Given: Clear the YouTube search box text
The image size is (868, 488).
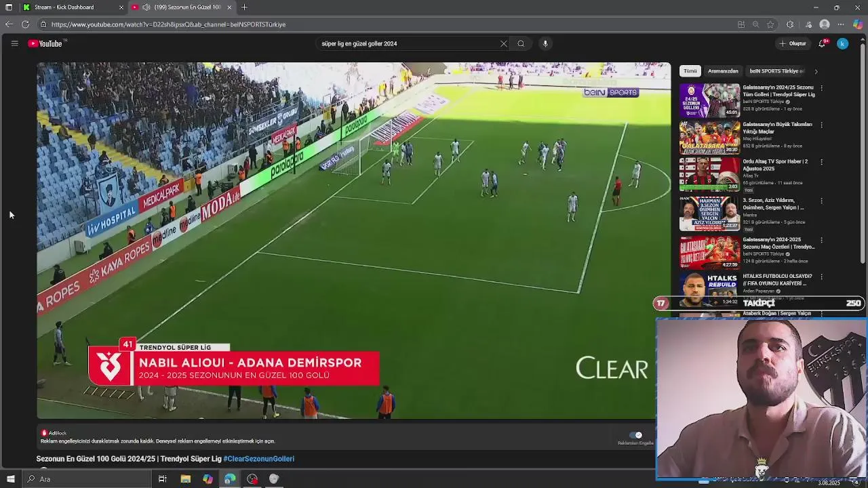Looking at the screenshot, I should click(503, 43).
